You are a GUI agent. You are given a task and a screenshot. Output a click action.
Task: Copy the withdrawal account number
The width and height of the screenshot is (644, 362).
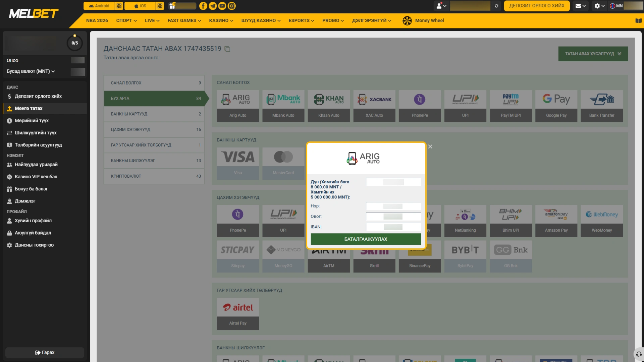[x=227, y=49]
